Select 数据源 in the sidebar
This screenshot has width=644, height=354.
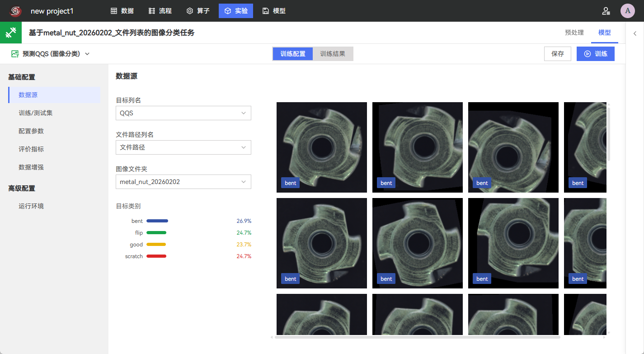coord(54,95)
